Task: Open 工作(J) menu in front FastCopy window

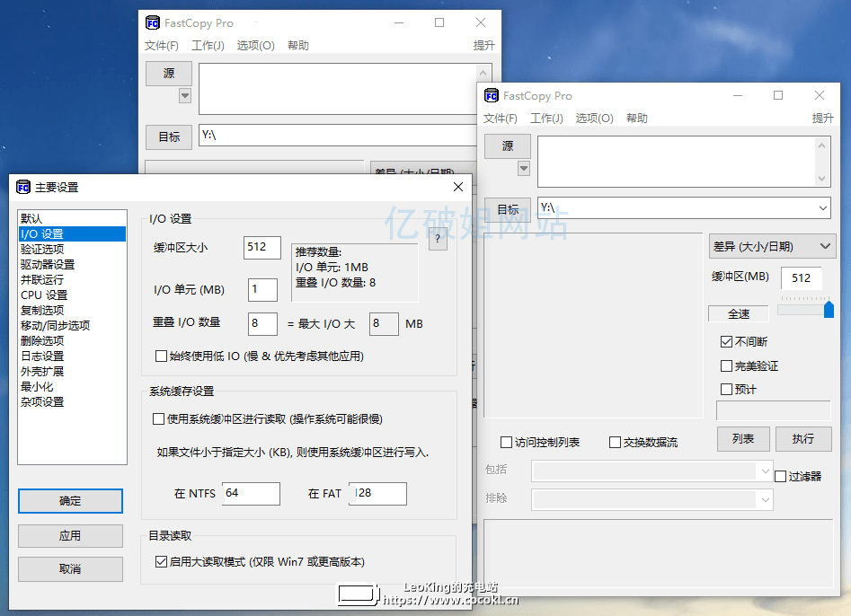Action: click(x=546, y=119)
